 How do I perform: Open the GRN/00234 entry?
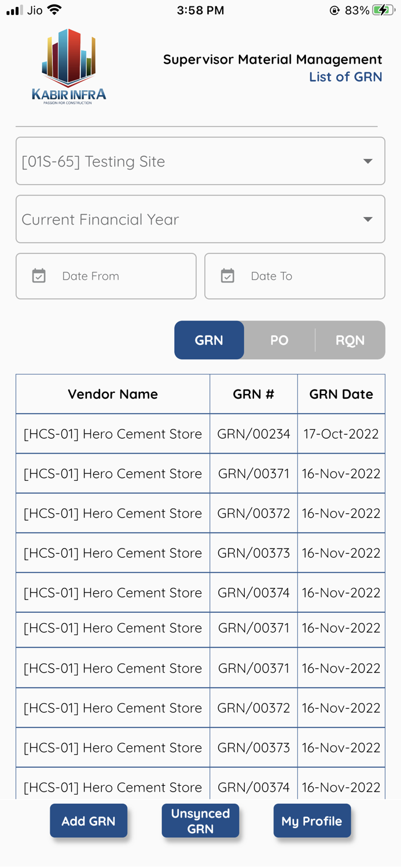point(253,433)
